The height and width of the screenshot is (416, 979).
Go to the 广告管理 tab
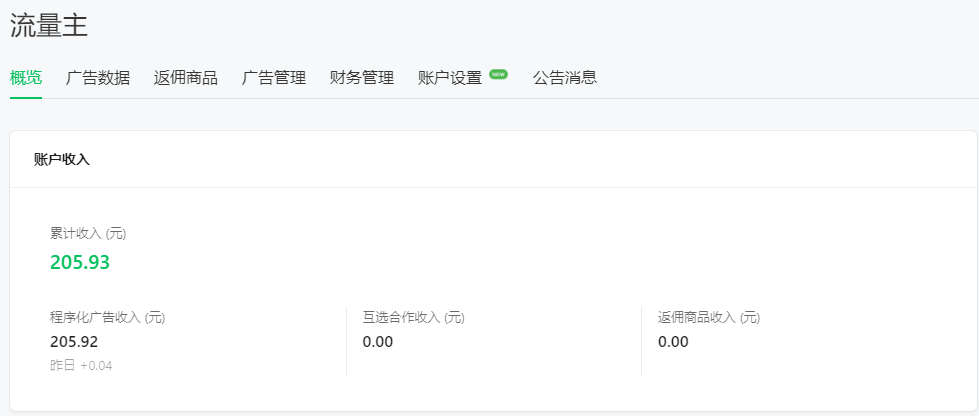coord(273,78)
